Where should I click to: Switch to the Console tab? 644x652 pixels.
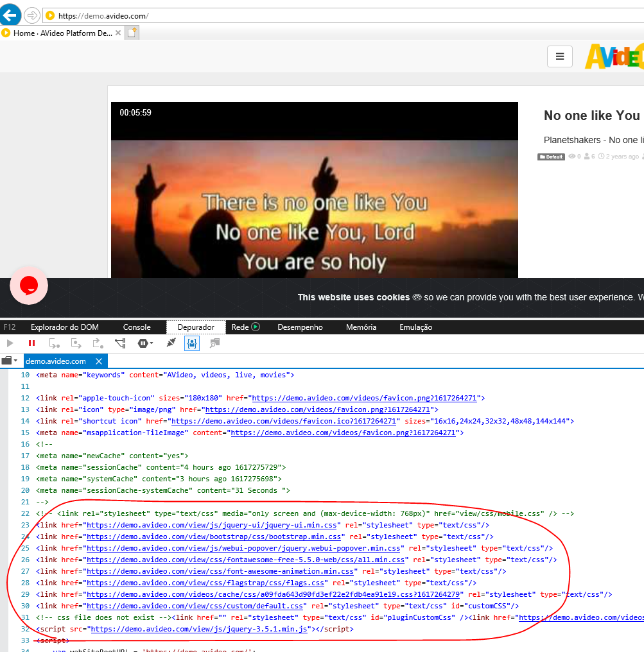[136, 327]
